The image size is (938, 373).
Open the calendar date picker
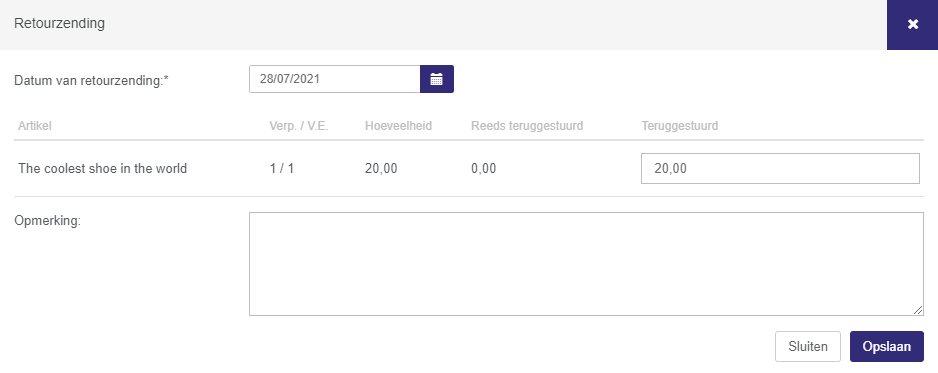[437, 79]
